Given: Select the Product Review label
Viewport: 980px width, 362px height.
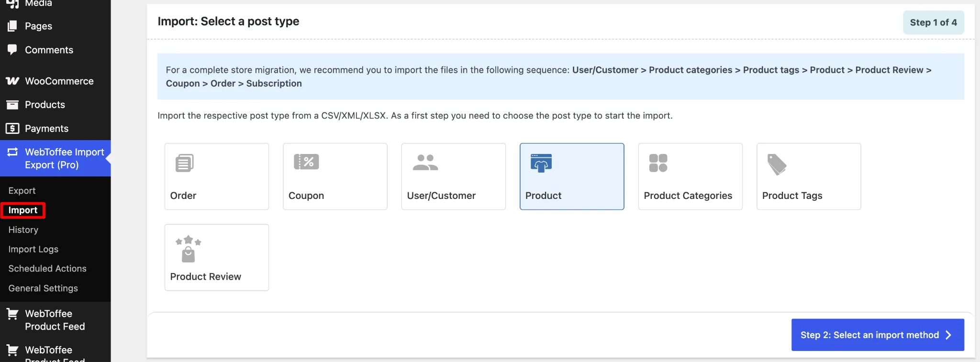Looking at the screenshot, I should click(205, 276).
